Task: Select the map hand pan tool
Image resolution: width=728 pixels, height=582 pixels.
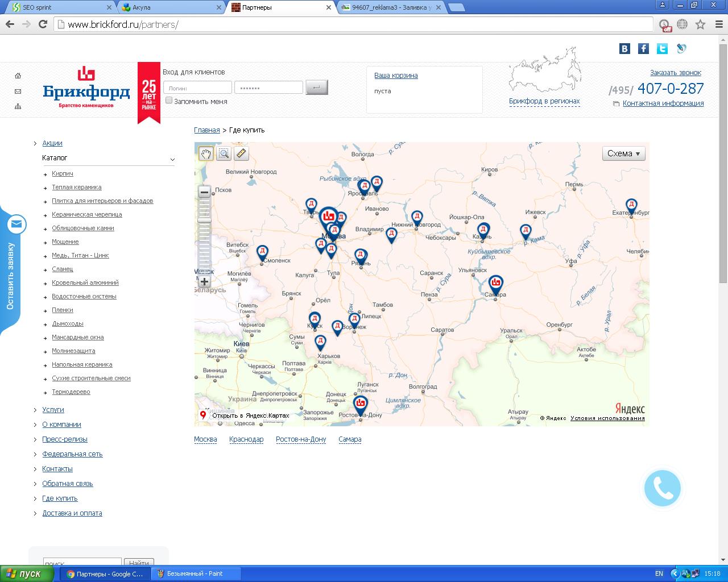Action: (206, 153)
